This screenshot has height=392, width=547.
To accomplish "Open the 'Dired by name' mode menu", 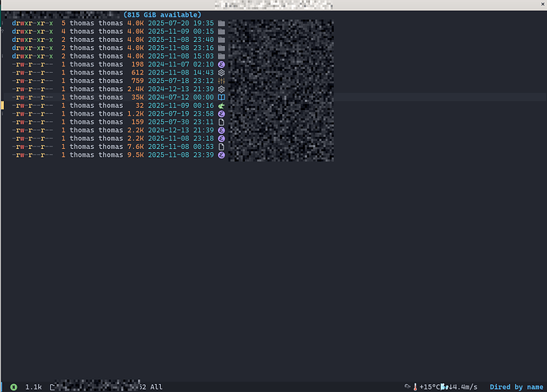I will tap(516, 386).
